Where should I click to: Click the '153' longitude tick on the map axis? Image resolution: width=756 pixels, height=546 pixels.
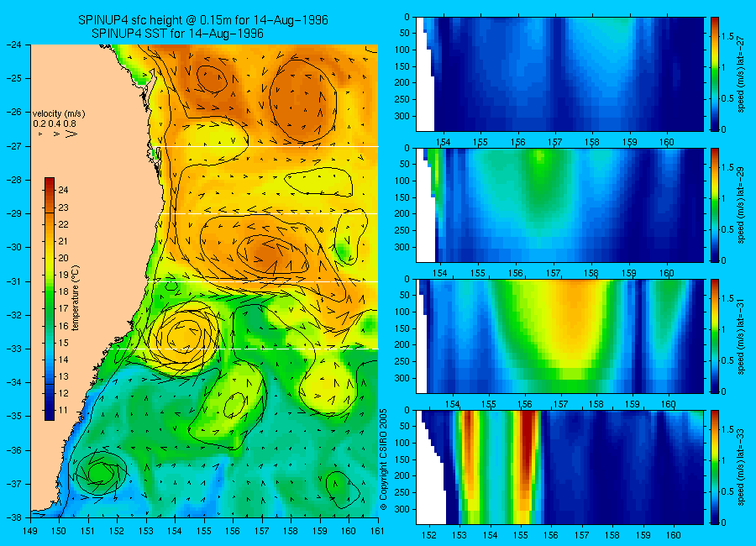pos(146,531)
